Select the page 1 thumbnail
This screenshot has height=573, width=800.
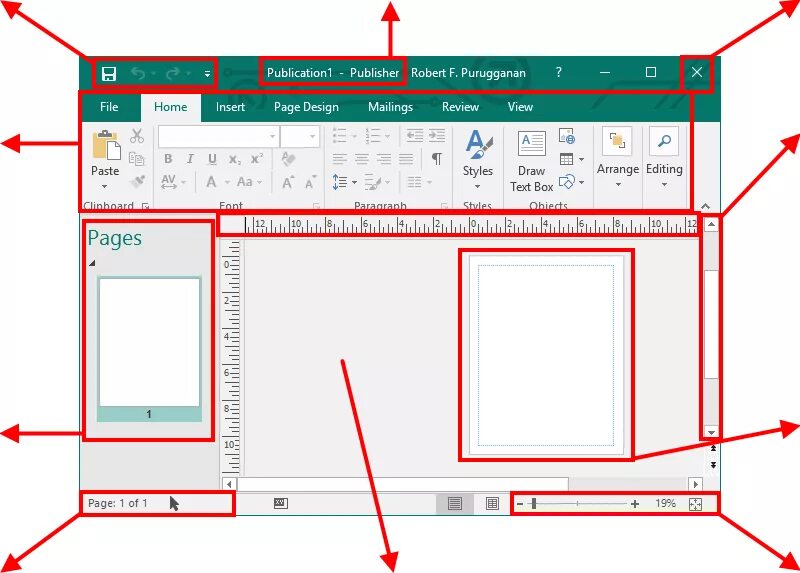click(x=149, y=349)
